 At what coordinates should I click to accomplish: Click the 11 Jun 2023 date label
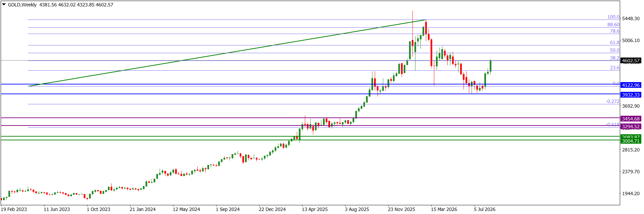57,209
